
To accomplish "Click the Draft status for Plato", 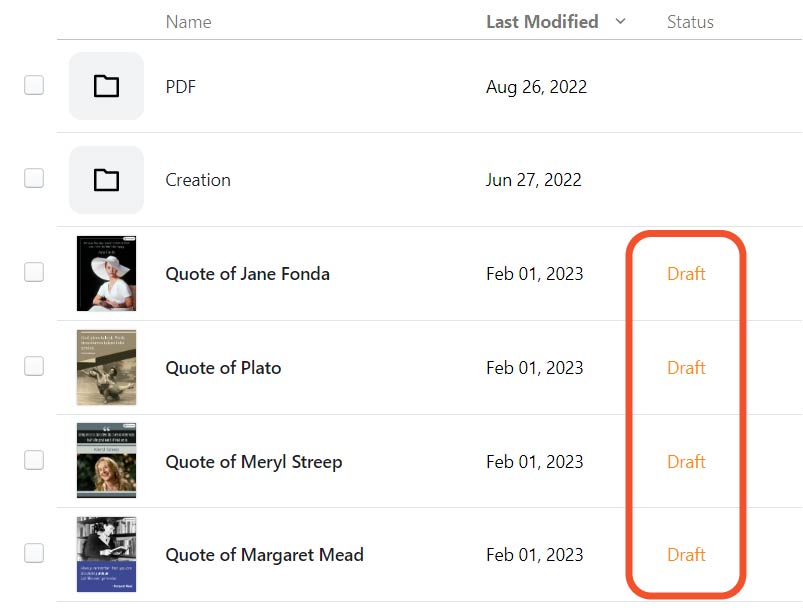I will pyautogui.click(x=686, y=368).
